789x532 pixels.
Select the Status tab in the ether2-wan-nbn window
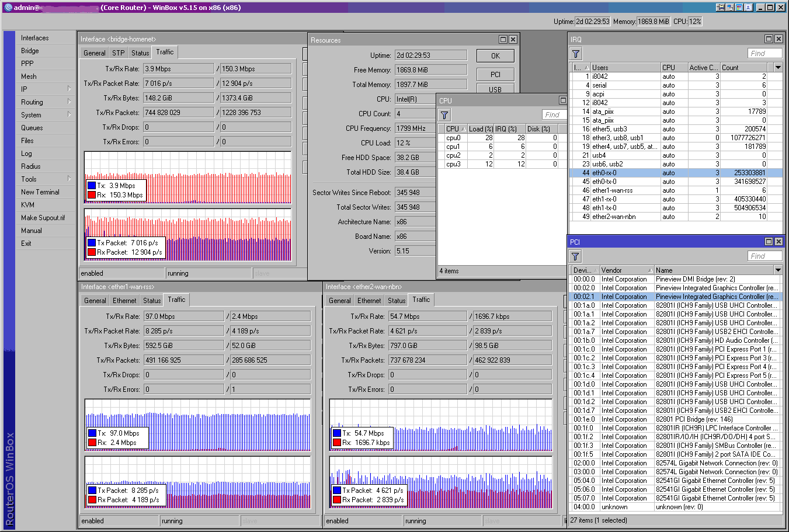(397, 300)
